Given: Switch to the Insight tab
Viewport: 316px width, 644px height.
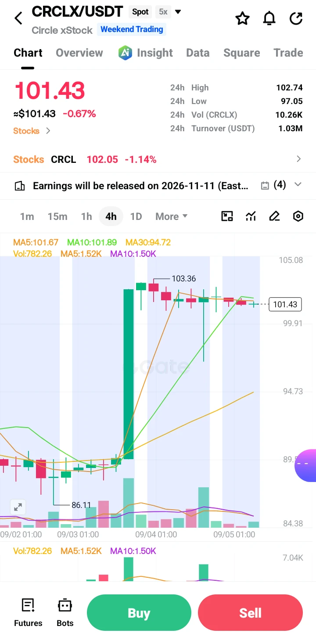Looking at the screenshot, I should (154, 53).
